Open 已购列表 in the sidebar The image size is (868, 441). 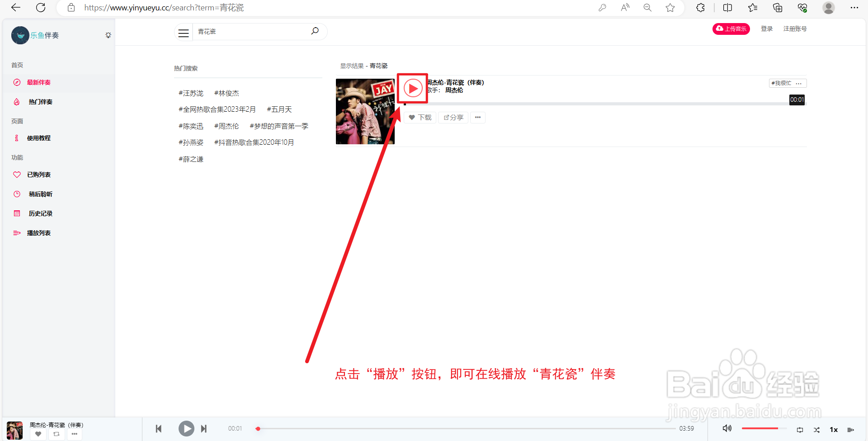click(x=39, y=175)
